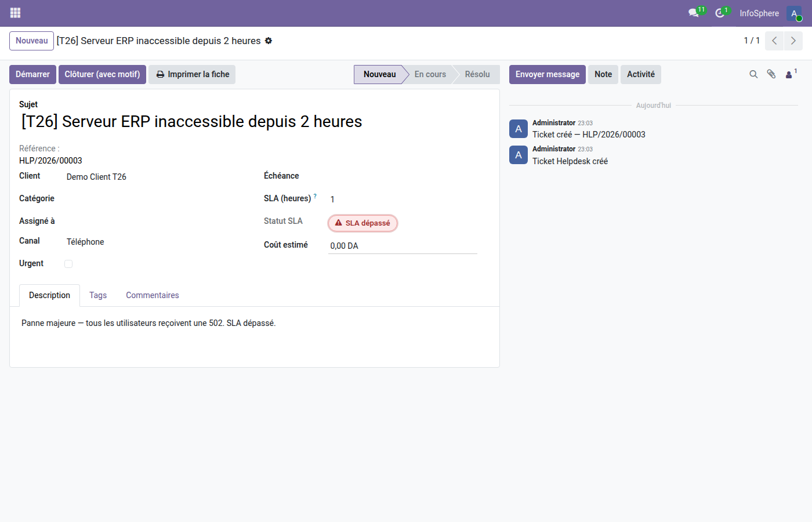
Task: Open the Catégorie selection field
Action: [116, 198]
